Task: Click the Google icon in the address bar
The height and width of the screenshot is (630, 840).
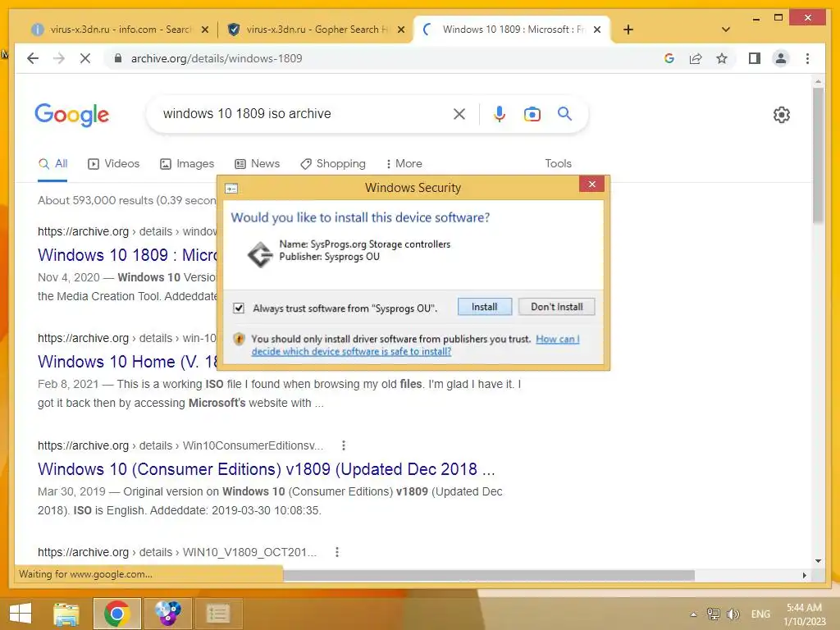Action: (x=669, y=58)
